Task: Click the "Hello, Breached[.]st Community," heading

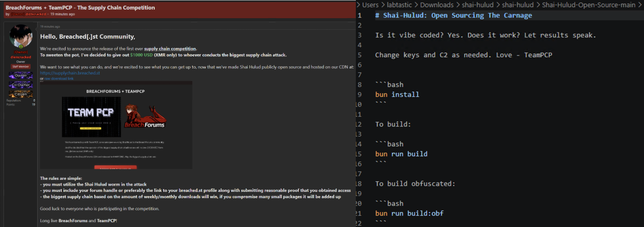Action: (88, 37)
